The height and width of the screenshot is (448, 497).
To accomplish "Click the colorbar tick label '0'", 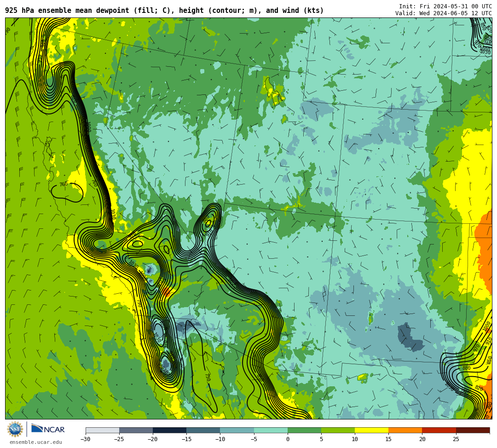I will (288, 439).
